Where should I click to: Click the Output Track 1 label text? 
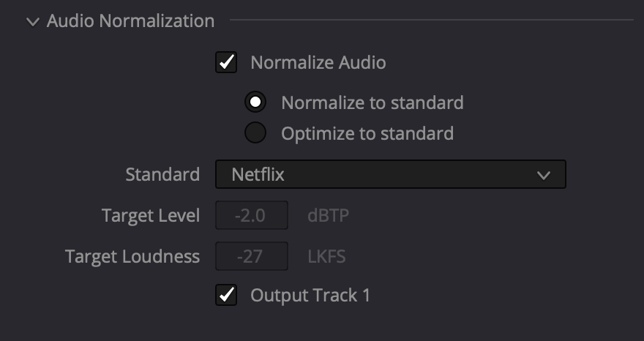(x=310, y=296)
